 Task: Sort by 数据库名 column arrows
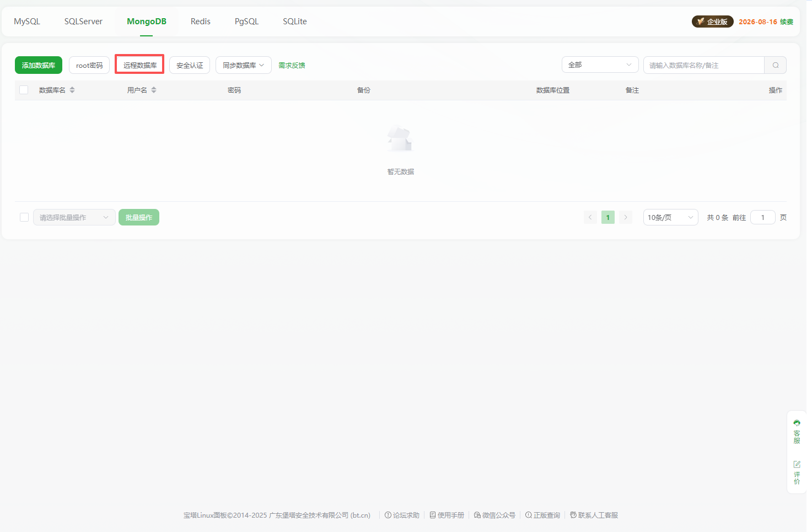tap(72, 90)
